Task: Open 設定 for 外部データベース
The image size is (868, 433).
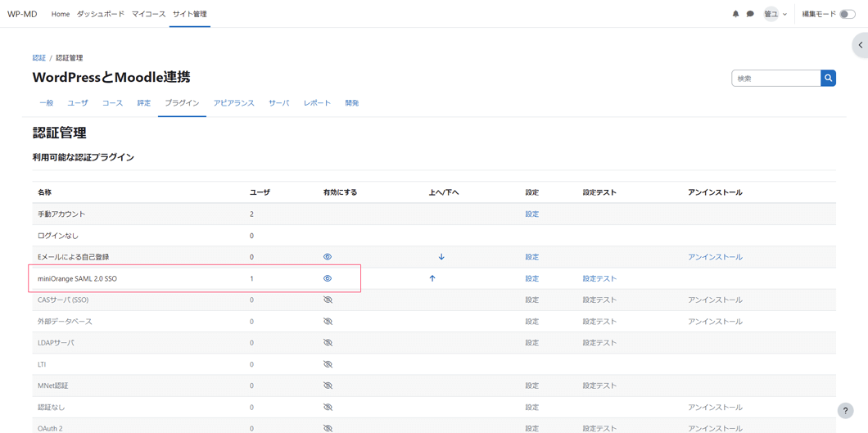Action: (532, 322)
